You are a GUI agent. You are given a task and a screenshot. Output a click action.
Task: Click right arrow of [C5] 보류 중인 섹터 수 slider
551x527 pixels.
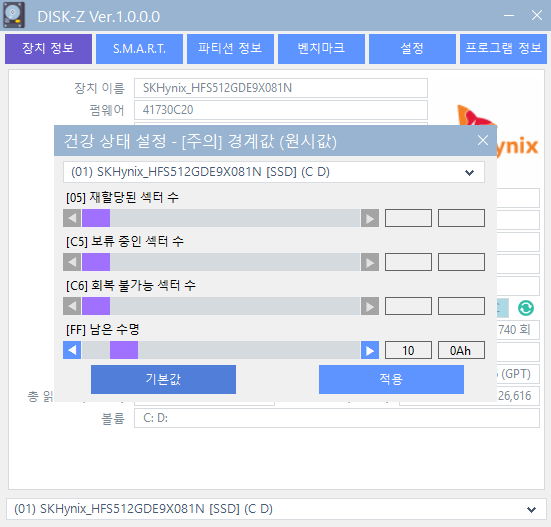[x=370, y=262]
